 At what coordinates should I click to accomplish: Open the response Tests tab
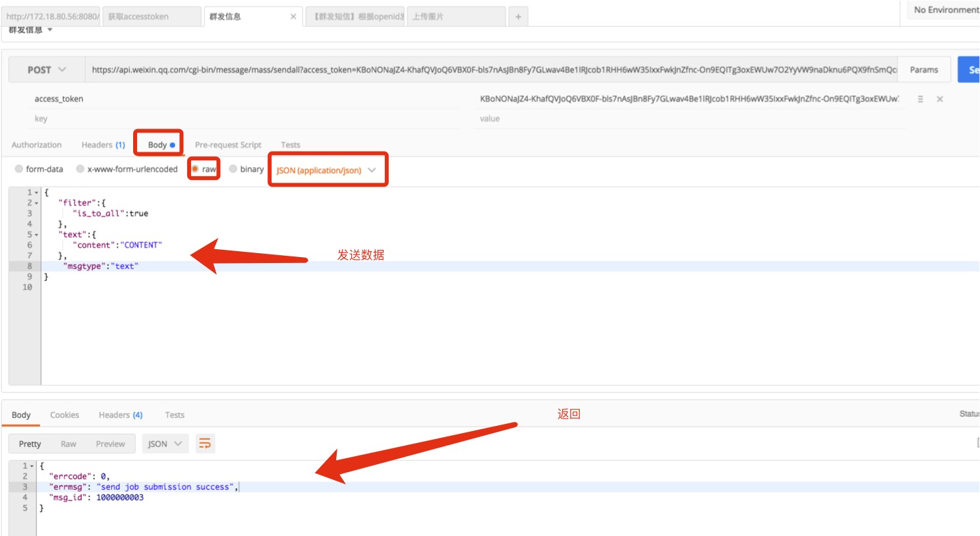coord(175,415)
